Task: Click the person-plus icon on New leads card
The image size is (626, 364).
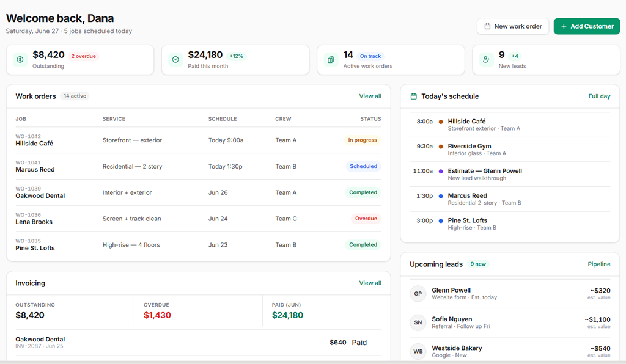Action: pos(486,60)
